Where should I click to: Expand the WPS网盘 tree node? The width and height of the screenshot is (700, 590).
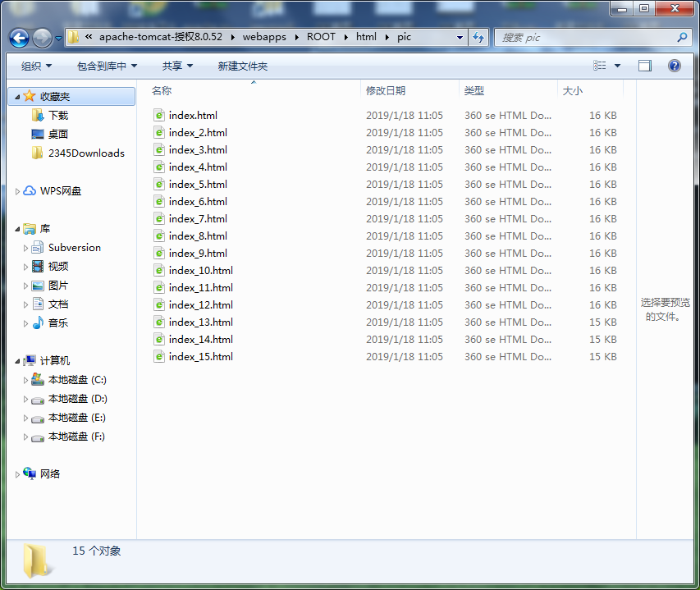click(17, 191)
